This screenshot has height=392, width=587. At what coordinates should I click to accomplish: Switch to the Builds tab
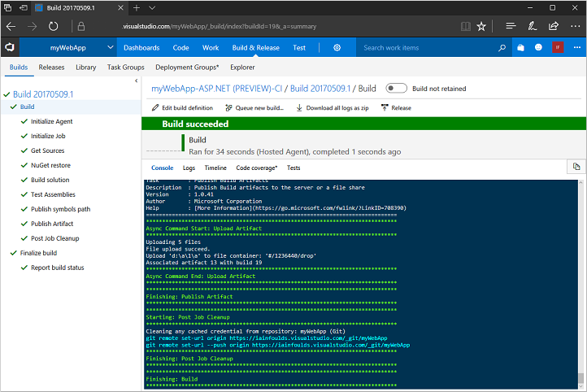(19, 67)
